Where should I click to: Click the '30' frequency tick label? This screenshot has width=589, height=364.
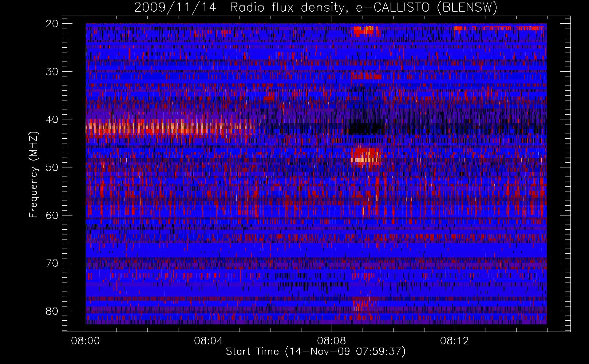pos(52,72)
